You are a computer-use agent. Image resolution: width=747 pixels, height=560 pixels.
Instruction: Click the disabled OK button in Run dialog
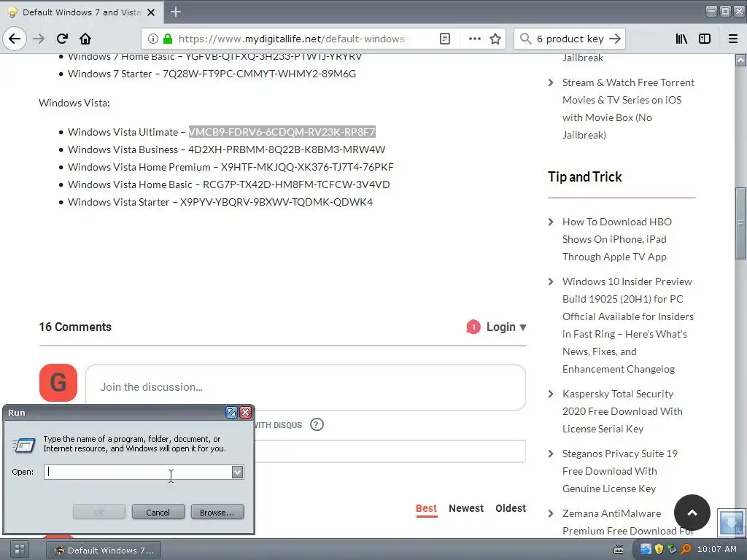[x=99, y=513]
